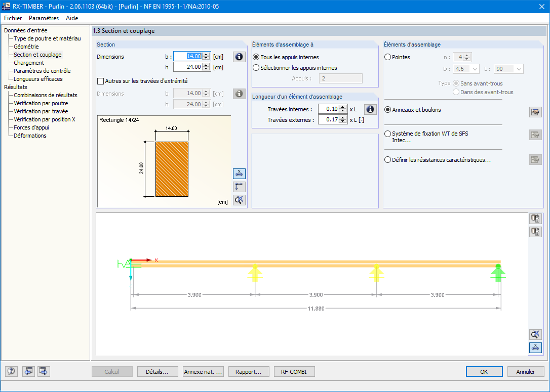Click the 11.880 total length dimension label

pos(316,309)
